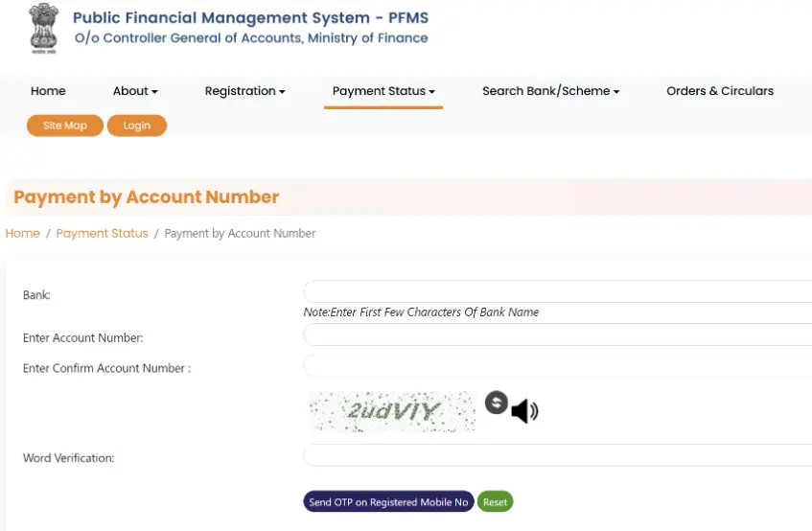
Task: Open the Search Bank/Scheme dropdown
Action: click(551, 91)
